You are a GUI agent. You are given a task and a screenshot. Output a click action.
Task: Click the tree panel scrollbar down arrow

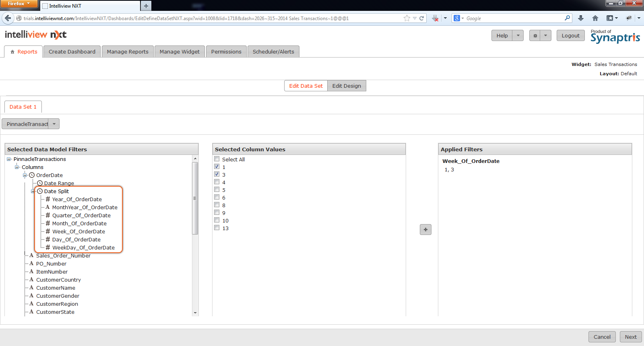click(195, 313)
